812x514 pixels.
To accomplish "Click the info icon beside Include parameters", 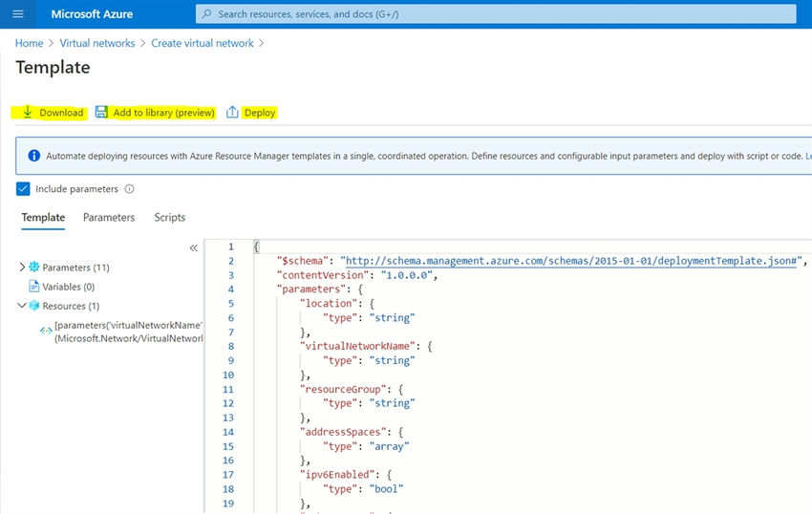I will (x=129, y=189).
